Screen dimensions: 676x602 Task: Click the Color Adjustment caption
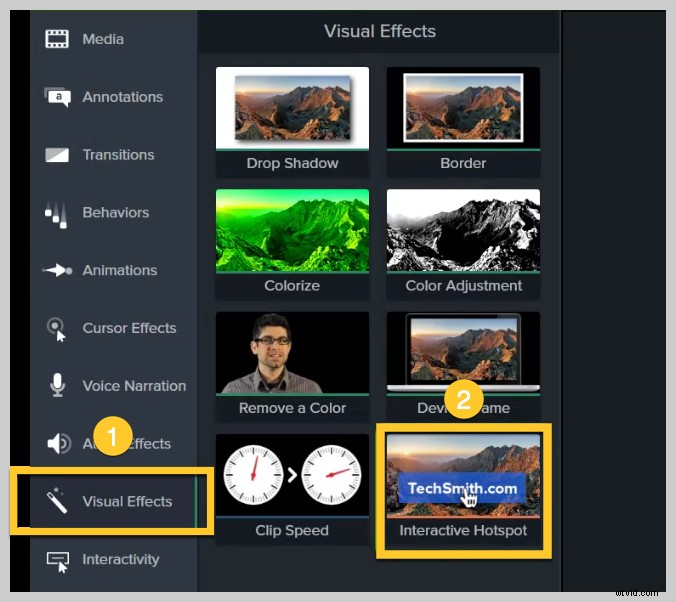[463, 286]
